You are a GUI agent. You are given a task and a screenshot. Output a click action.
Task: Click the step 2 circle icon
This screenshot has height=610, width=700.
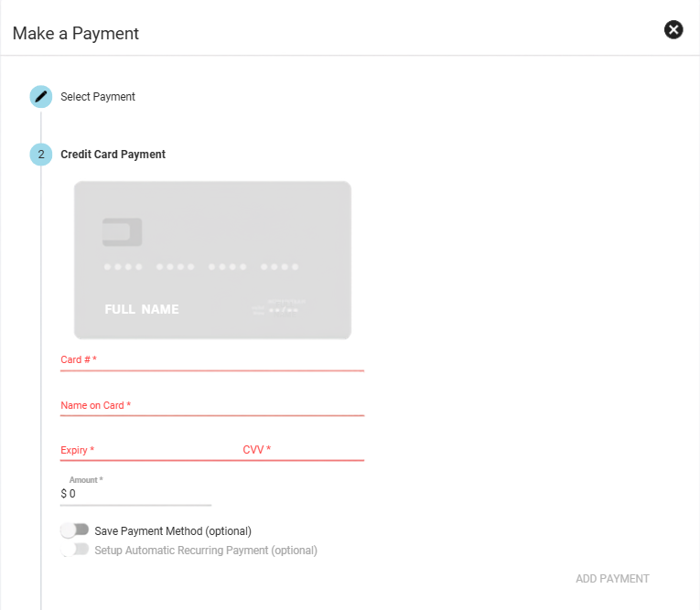point(41,155)
